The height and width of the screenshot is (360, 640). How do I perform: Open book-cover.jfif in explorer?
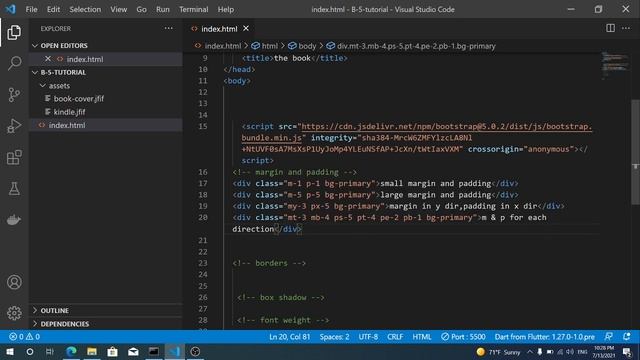pos(78,99)
